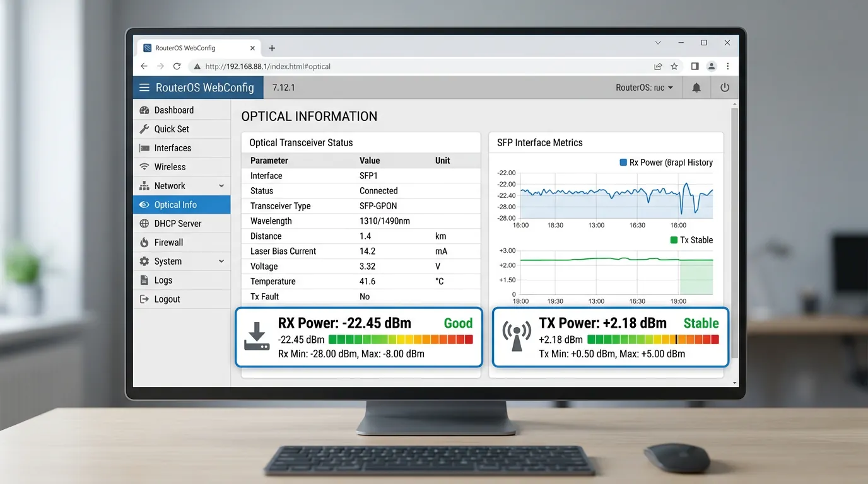Screen dimensions: 868x484
Task: Click the SFP1 interface value
Action: click(368, 176)
